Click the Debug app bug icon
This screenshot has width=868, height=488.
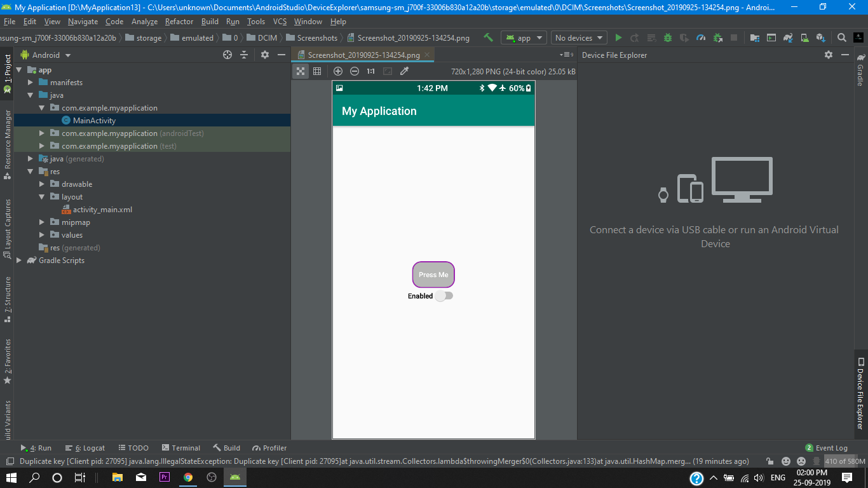tap(668, 38)
